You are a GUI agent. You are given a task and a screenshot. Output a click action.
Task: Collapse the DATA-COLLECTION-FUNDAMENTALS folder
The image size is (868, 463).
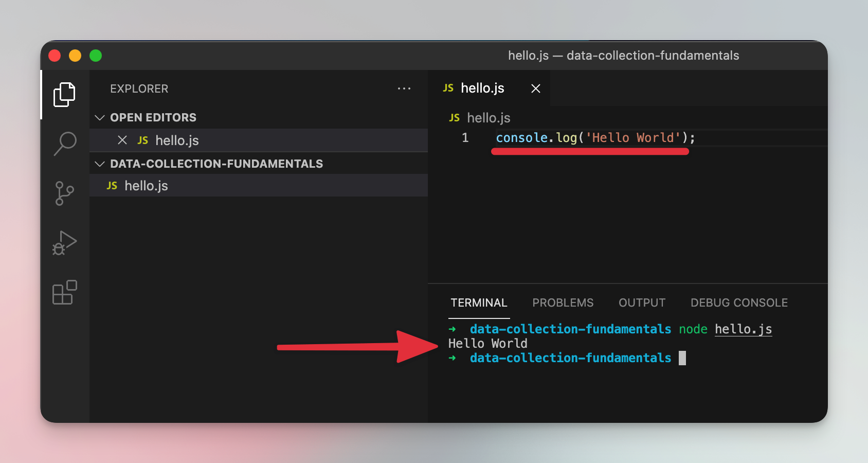tap(99, 163)
